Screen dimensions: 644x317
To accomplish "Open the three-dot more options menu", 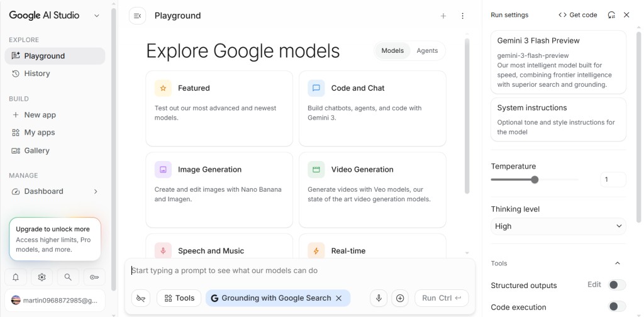I will (462, 16).
